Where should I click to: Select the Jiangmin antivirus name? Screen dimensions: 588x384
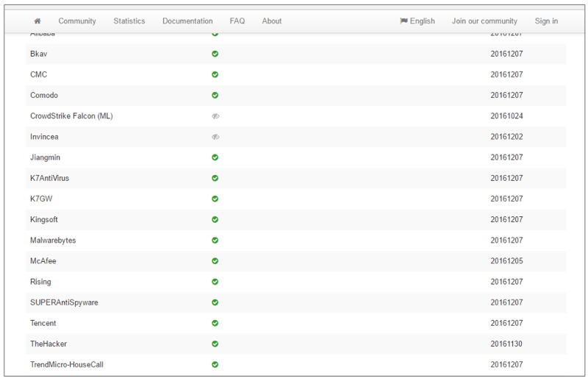pyautogui.click(x=45, y=157)
